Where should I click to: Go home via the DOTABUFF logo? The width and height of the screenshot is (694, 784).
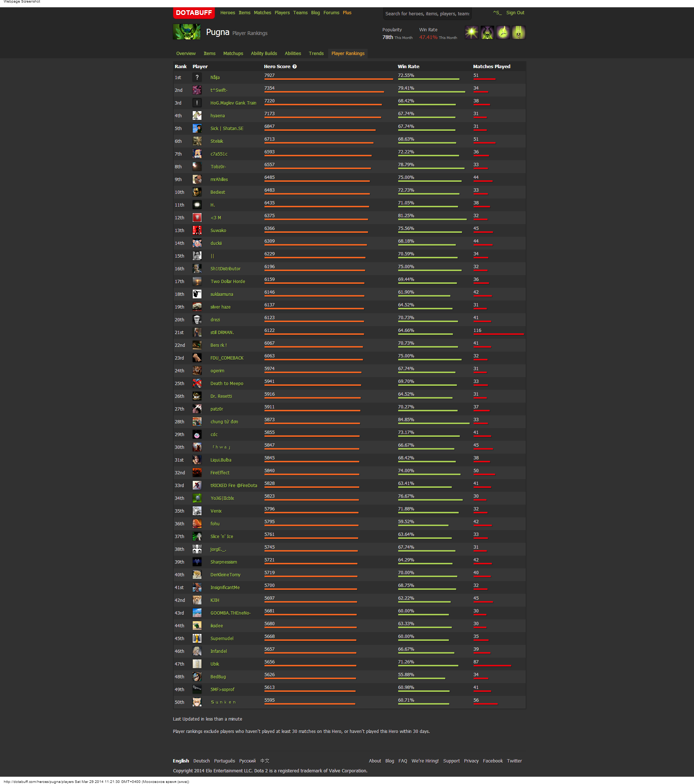click(194, 13)
